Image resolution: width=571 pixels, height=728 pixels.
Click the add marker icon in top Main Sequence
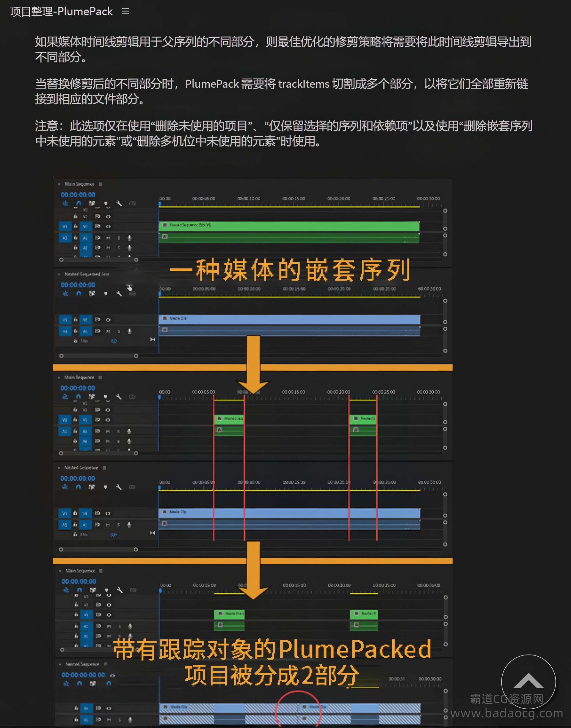point(106,203)
